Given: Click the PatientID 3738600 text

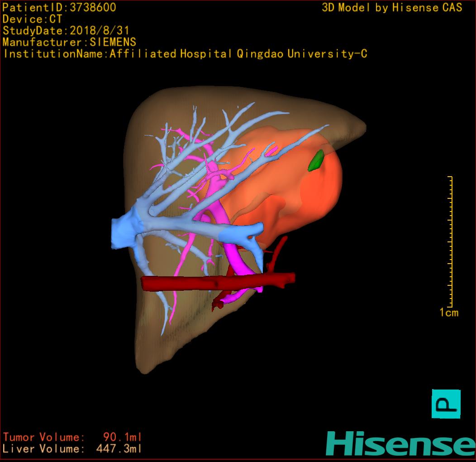Looking at the screenshot, I should [59, 7].
